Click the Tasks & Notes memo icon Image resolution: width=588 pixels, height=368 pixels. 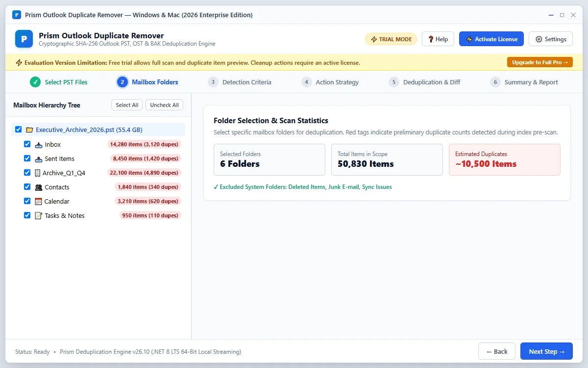point(39,216)
